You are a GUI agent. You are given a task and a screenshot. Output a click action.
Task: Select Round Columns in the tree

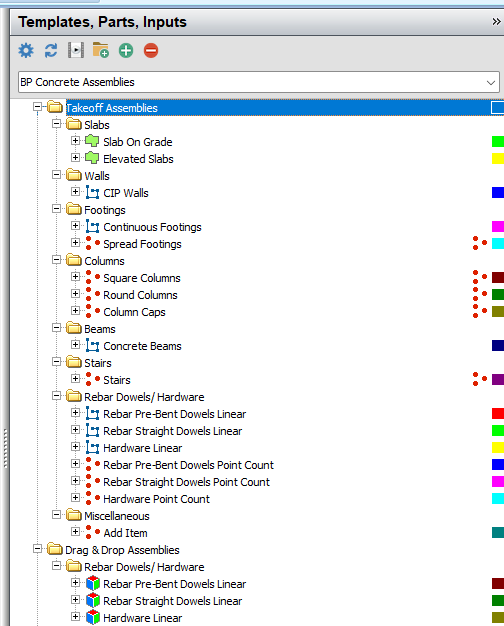click(140, 295)
